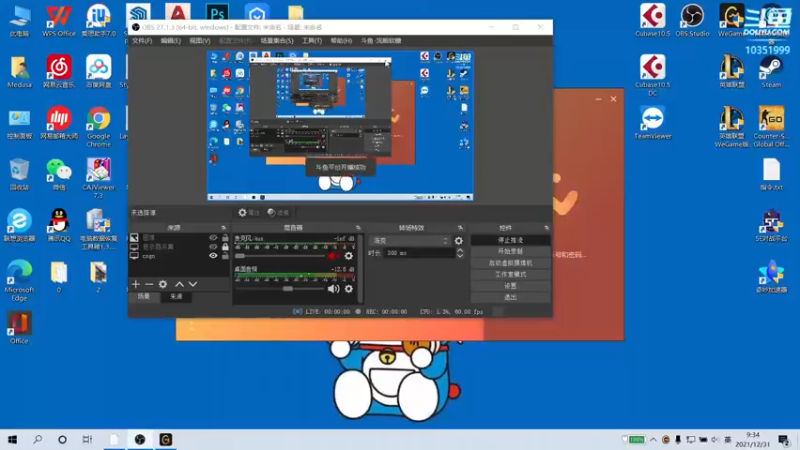Open Photoshop desktop shortcut

pos(217,12)
